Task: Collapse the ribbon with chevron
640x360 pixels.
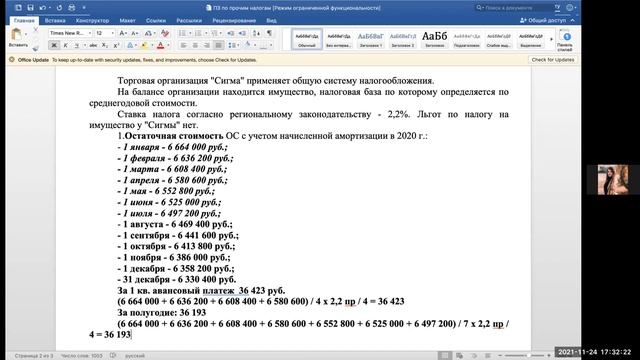Action: [x=573, y=20]
